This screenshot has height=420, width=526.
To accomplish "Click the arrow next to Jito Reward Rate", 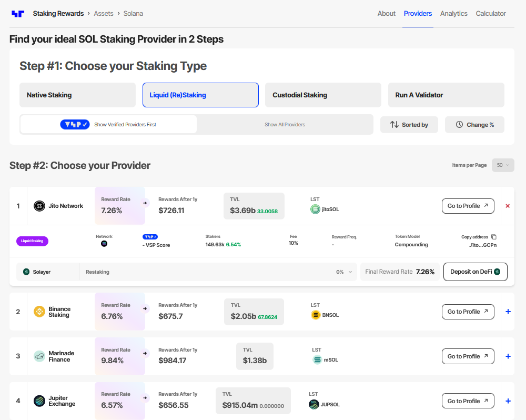I will tap(145, 203).
